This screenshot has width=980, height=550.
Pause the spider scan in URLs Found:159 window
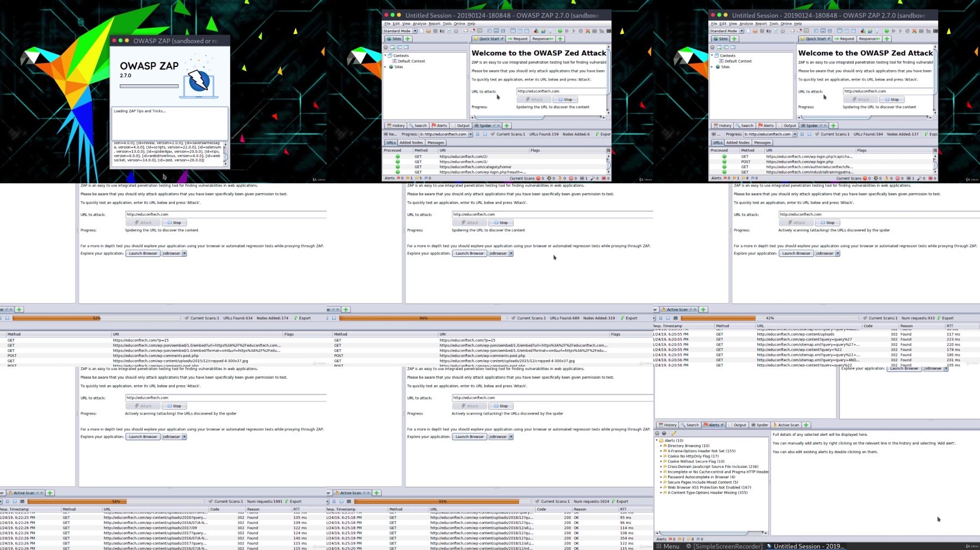(x=477, y=134)
